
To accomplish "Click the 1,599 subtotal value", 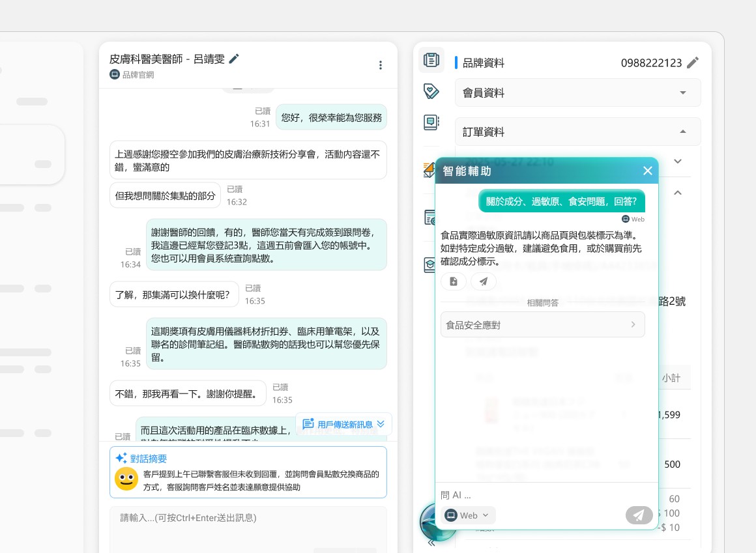I will [x=669, y=415].
